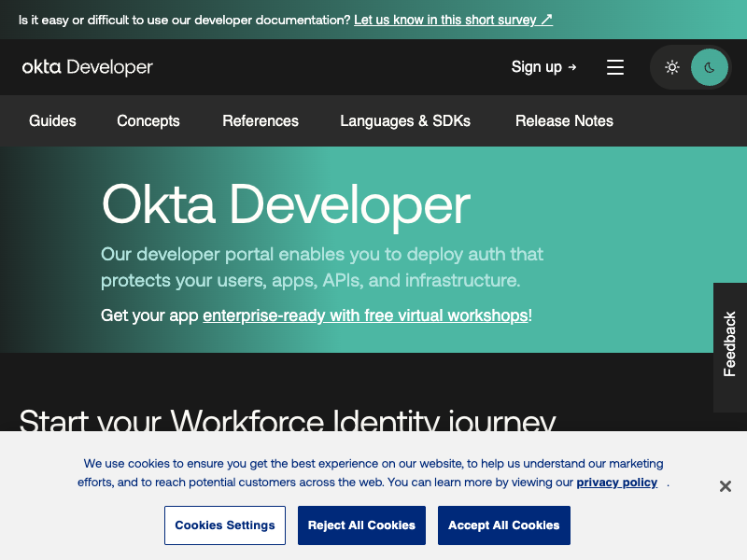
Task: Click the Sign up link
Action: tap(544, 67)
